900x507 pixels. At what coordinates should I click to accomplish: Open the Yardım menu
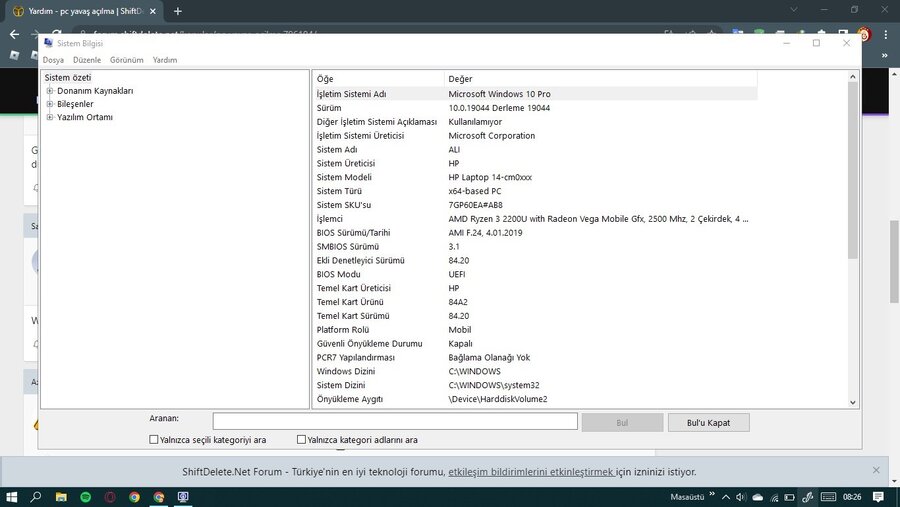165,60
